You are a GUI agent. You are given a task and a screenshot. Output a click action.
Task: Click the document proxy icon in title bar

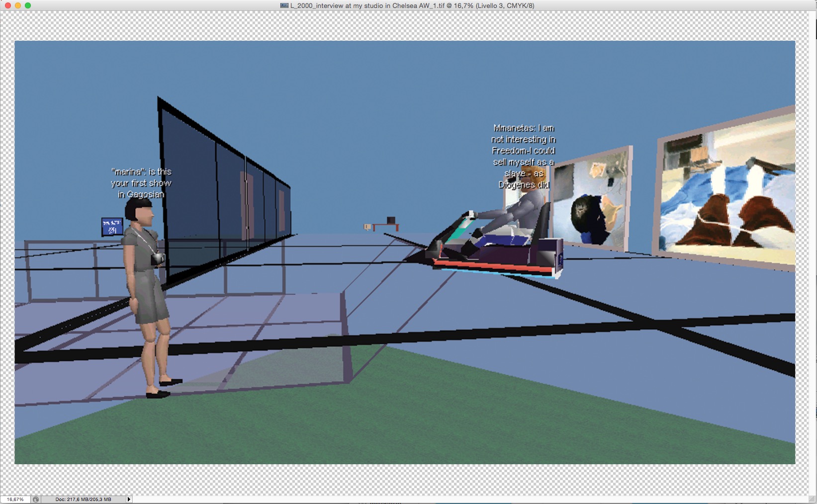[x=284, y=5]
